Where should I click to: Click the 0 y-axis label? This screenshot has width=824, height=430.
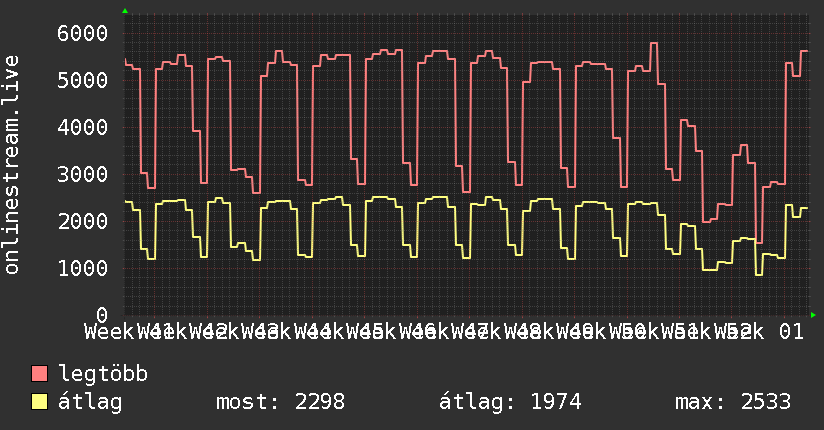click(102, 315)
